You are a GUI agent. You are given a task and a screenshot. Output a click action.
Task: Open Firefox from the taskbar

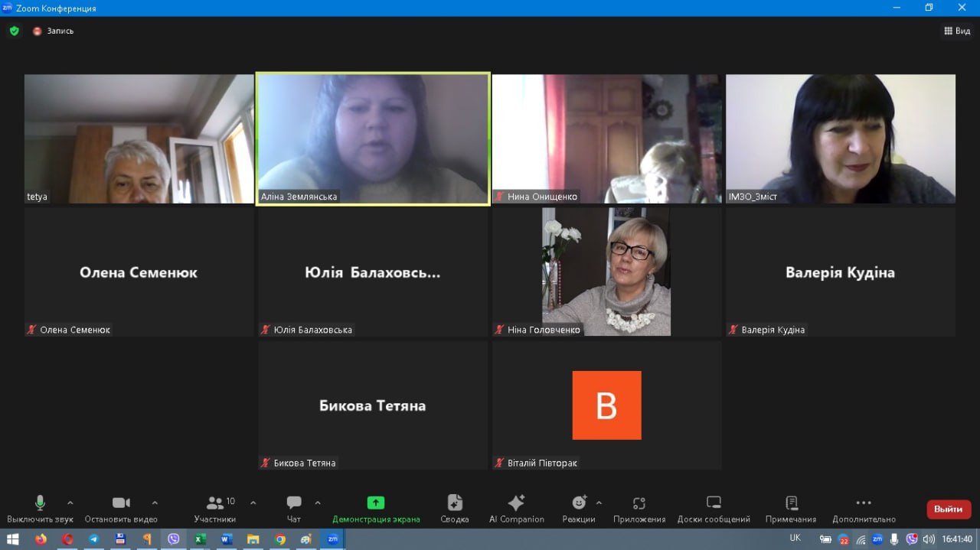(41, 539)
